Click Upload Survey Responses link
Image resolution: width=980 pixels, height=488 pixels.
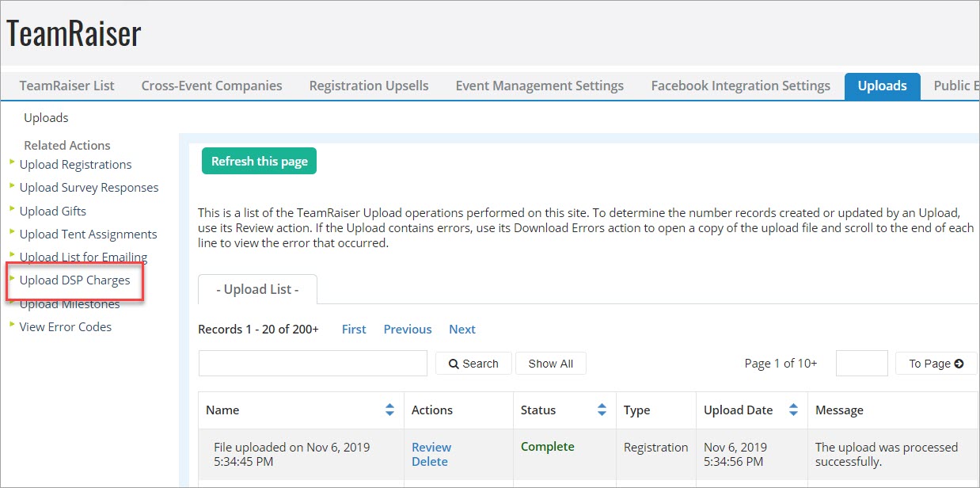point(89,188)
